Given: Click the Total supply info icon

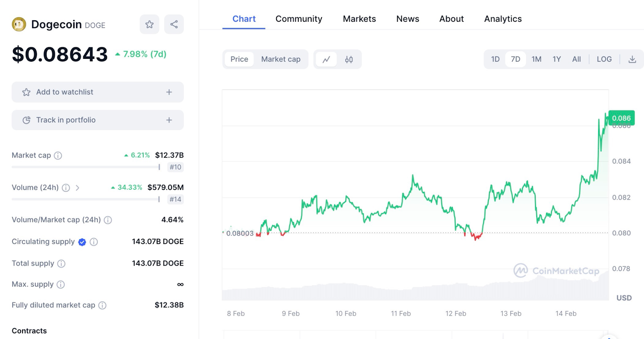Looking at the screenshot, I should [x=61, y=264].
